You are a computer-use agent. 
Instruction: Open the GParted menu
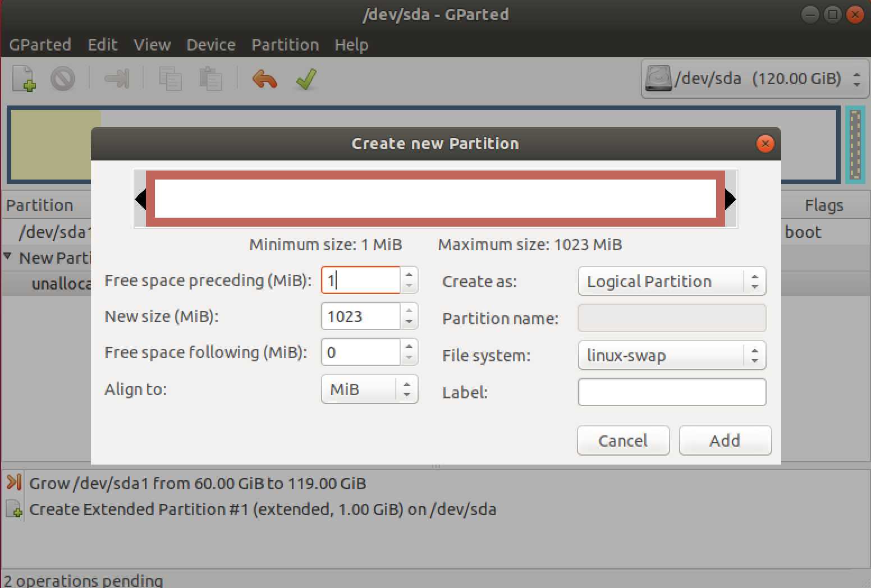click(40, 45)
